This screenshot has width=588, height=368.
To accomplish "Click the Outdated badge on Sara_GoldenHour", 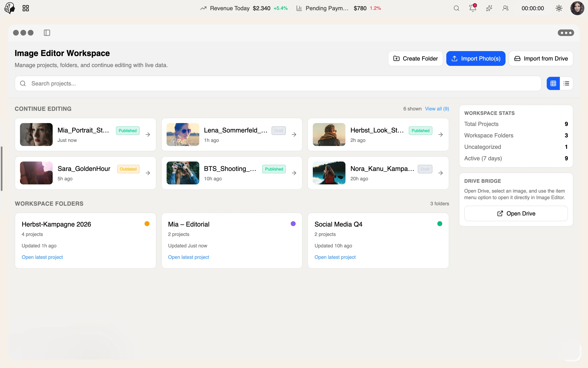I will 128,169.
